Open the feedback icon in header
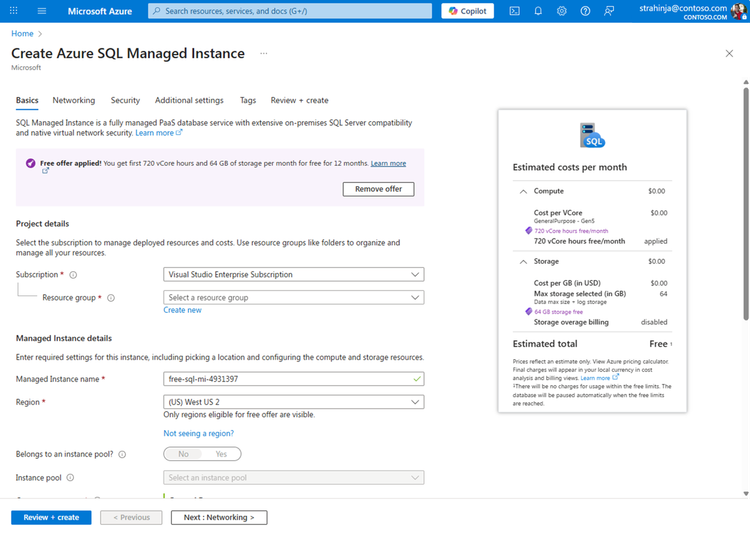750x535 pixels. 610,11
